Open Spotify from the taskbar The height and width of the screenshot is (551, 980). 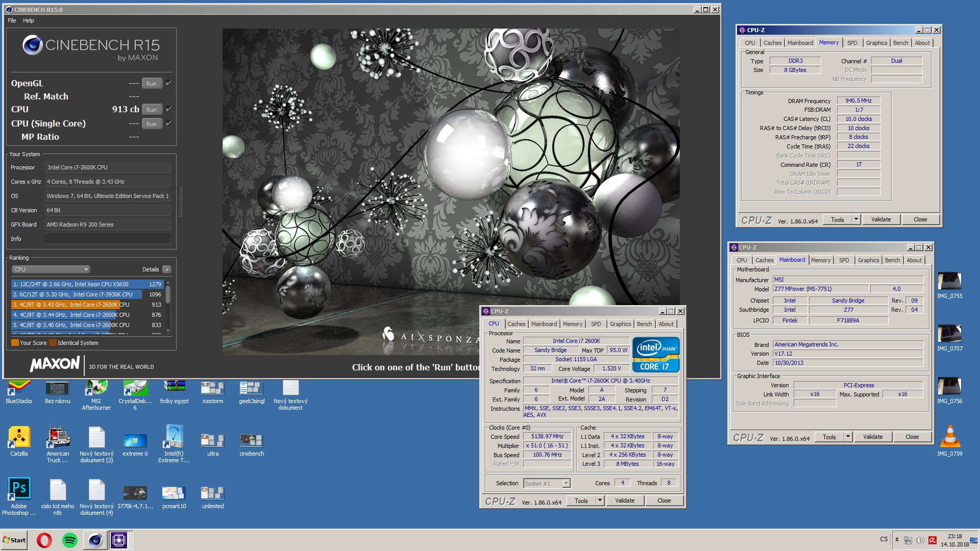pyautogui.click(x=69, y=540)
